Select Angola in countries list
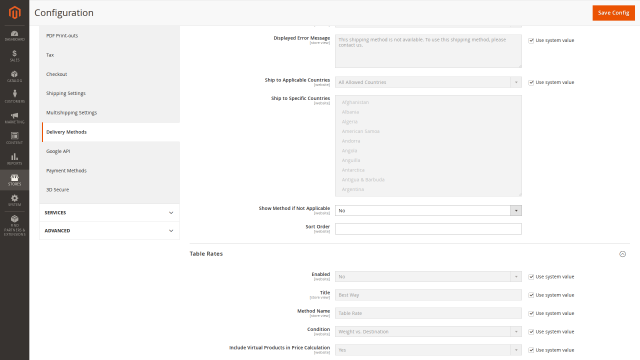The image size is (640, 360). pyautogui.click(x=427, y=151)
